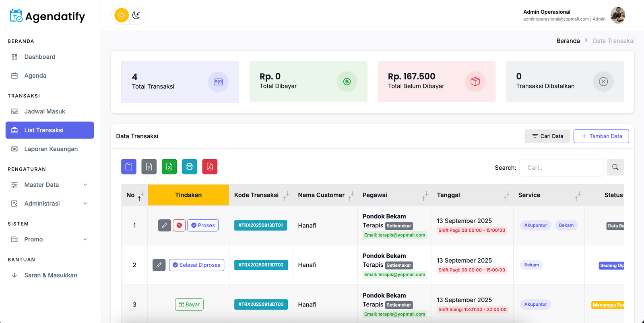
Task: Focus the Cari search input field
Action: click(x=561, y=168)
